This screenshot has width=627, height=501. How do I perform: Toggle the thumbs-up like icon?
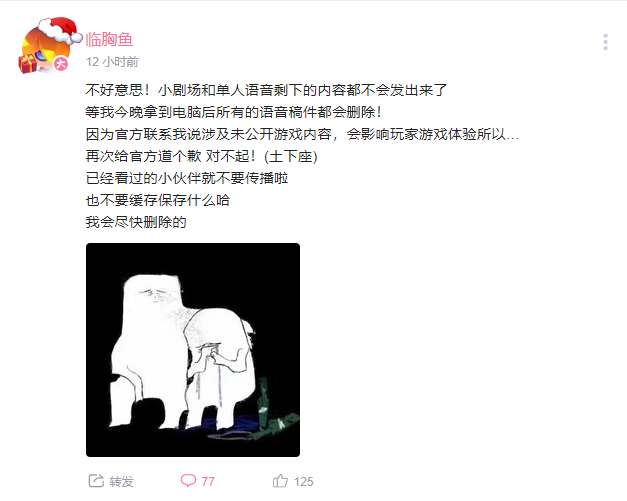click(280, 481)
